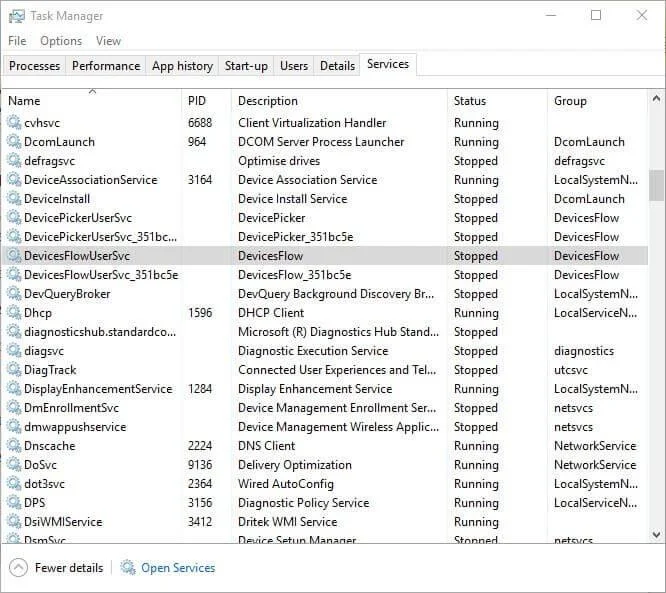
Task: Click the gear icon beside Dhcp
Action: tap(14, 313)
